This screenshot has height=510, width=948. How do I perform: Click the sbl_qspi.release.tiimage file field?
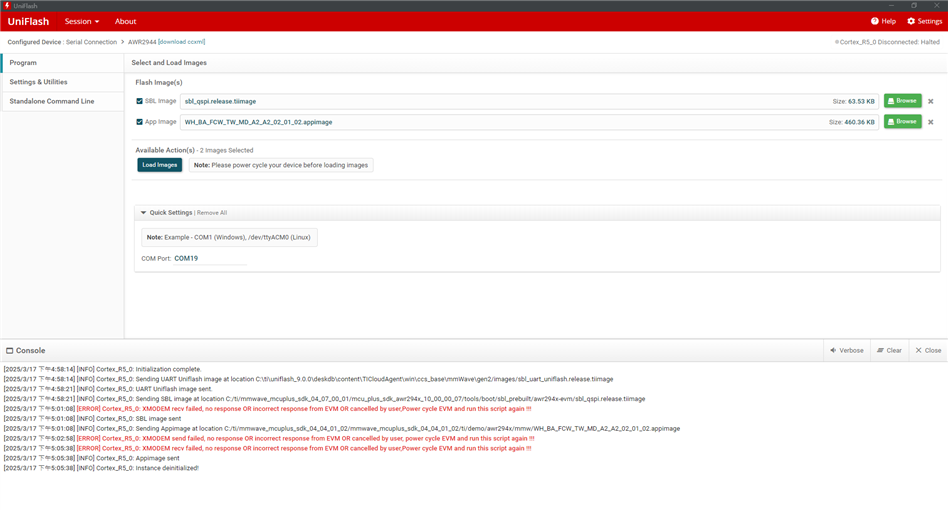click(529, 102)
